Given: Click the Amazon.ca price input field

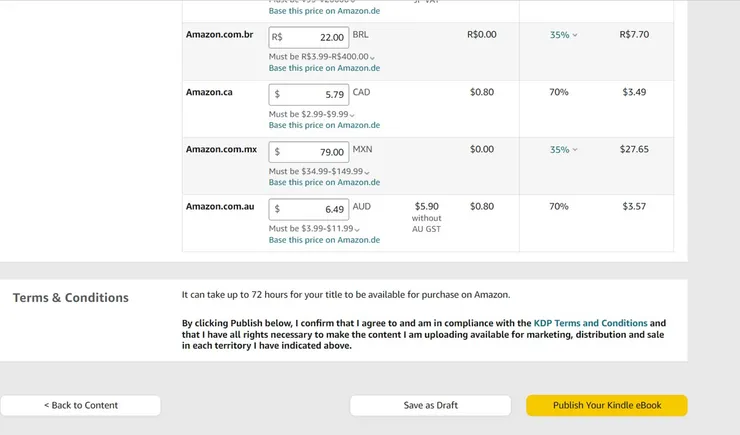Looking at the screenshot, I should point(309,94).
